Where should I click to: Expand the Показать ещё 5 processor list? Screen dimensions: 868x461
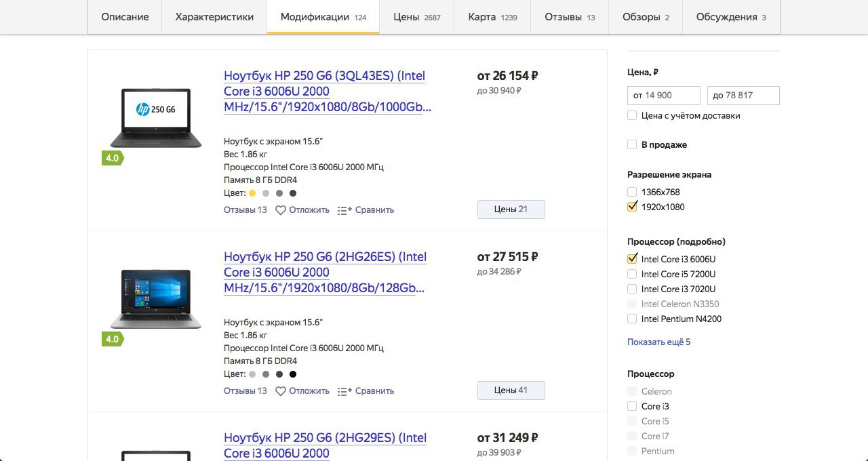coord(659,342)
